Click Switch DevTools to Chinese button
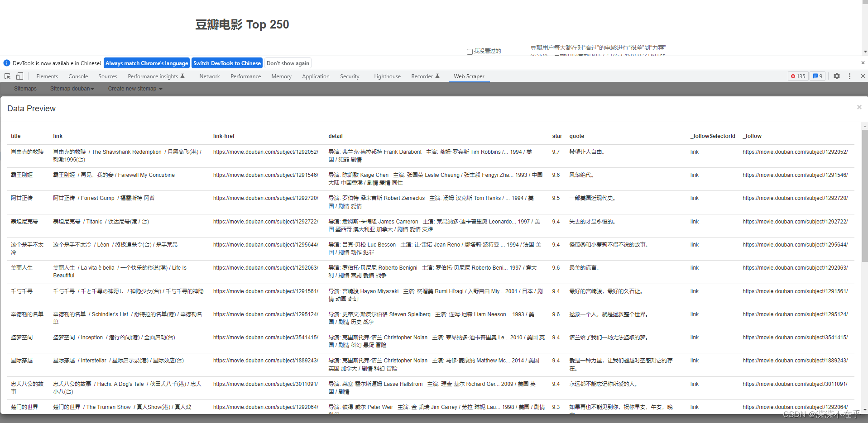 point(227,63)
